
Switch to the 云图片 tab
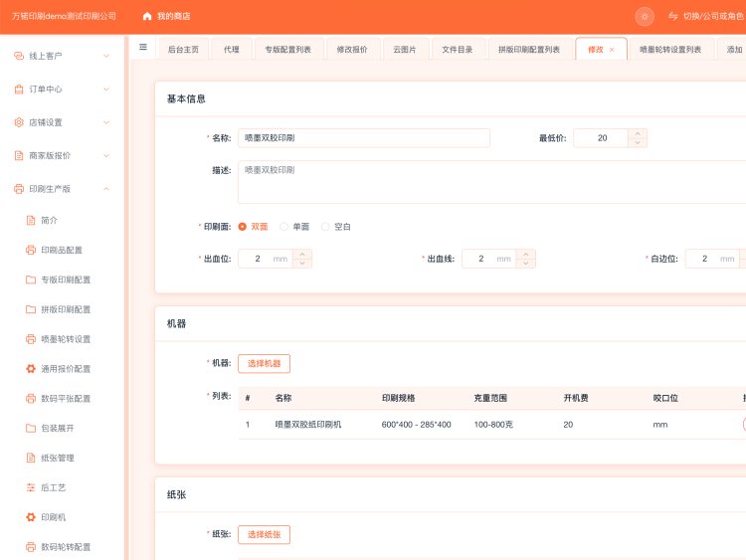404,49
